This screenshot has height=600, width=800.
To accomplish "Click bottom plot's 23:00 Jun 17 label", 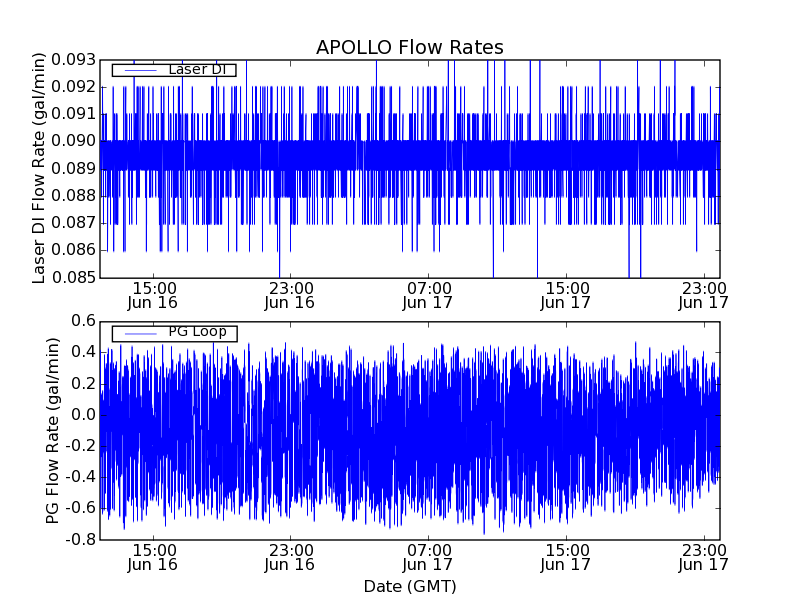I will (704, 558).
